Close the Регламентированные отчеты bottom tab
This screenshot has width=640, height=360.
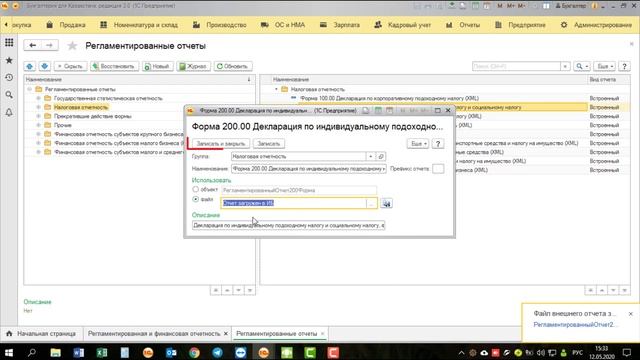point(322,333)
